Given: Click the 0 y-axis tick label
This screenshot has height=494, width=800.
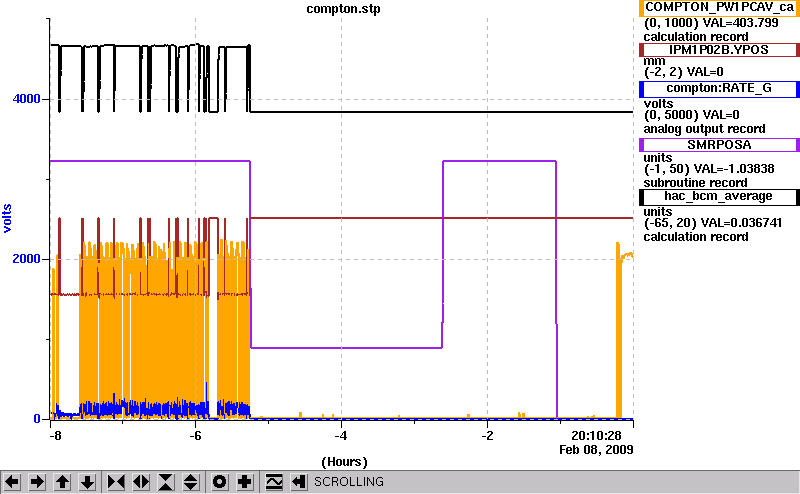Looking at the screenshot, I should (x=37, y=419).
